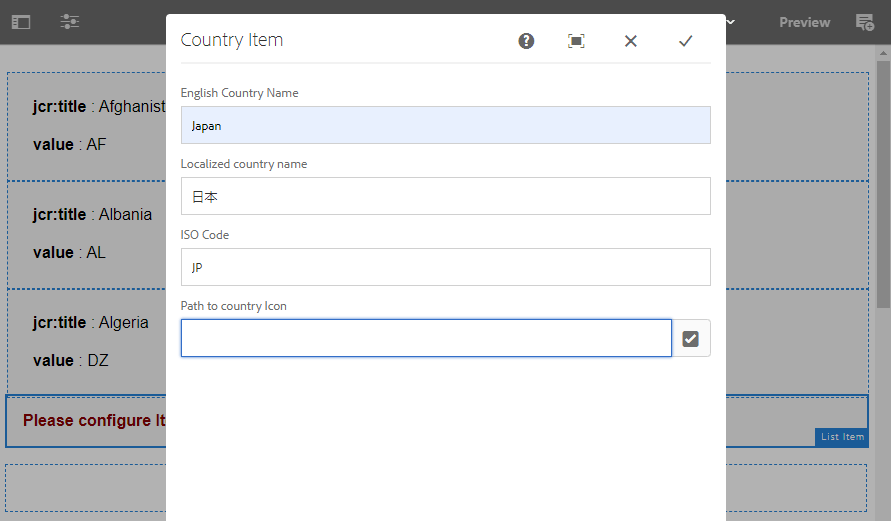891x521 pixels.
Task: Edit the Localized country name field
Action: click(x=446, y=196)
